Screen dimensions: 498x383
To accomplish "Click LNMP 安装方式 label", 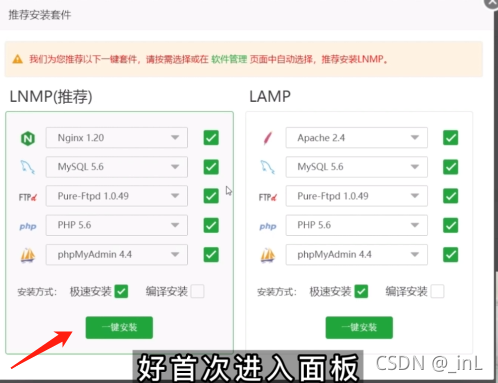I will click(x=37, y=292).
